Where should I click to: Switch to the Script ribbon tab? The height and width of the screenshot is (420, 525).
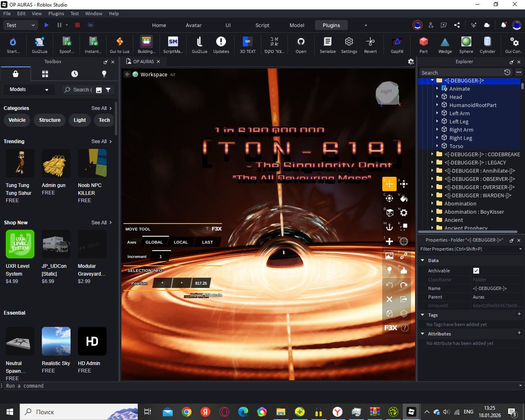coord(262,25)
